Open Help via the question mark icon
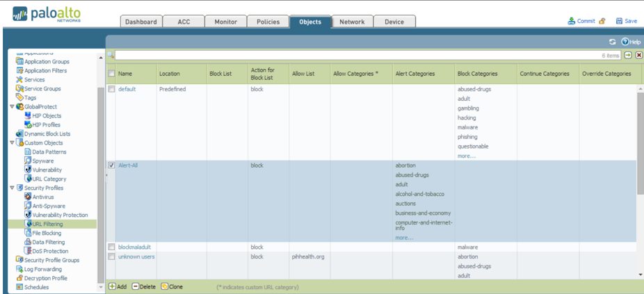Viewport: 644px width, 294px height. [625, 42]
